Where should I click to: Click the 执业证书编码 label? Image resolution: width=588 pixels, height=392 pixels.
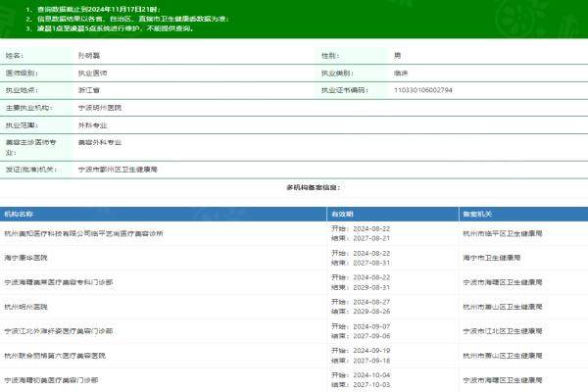tap(344, 90)
